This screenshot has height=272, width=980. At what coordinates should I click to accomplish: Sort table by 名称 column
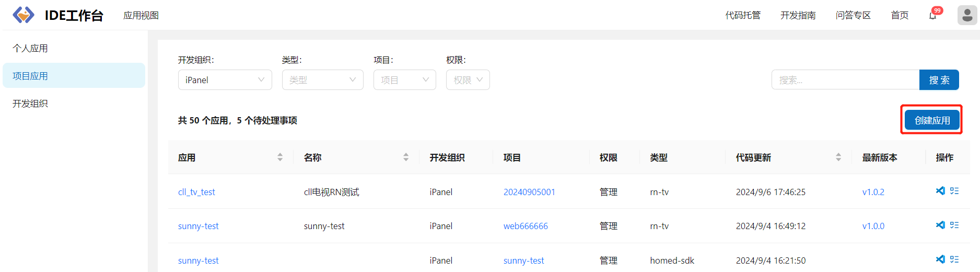406,157
